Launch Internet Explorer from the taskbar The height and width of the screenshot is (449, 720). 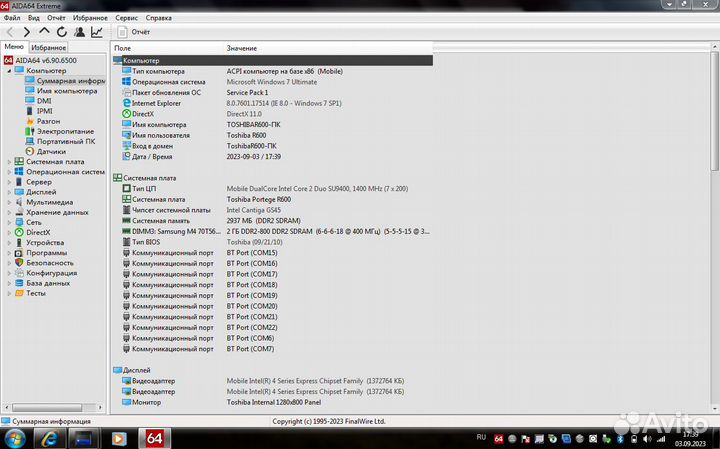pyautogui.click(x=49, y=439)
